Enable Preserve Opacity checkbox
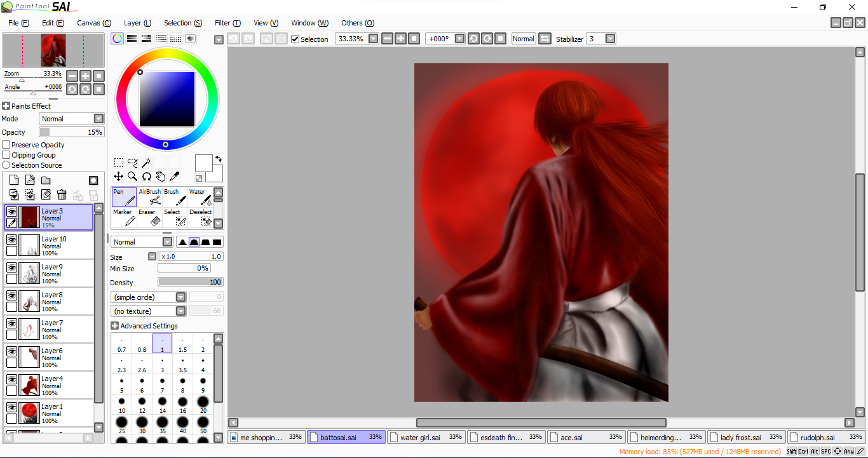Viewport: 868px width, 458px height. (x=6, y=145)
